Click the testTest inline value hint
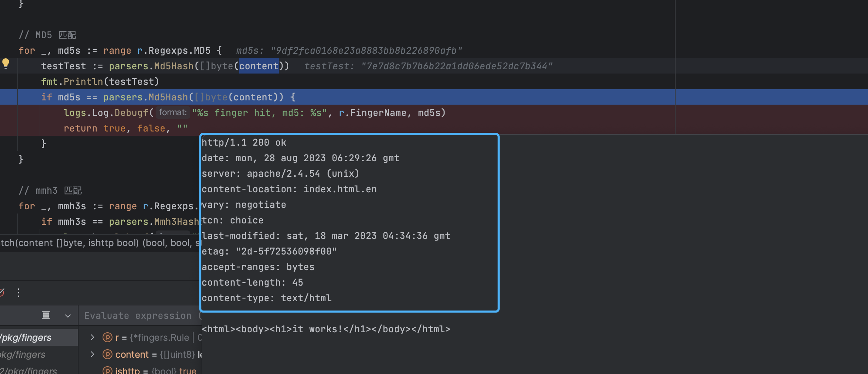The height and width of the screenshot is (374, 868). click(x=428, y=66)
